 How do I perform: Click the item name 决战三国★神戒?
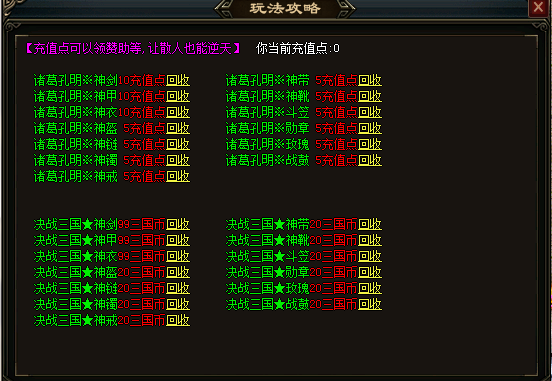coord(75,320)
